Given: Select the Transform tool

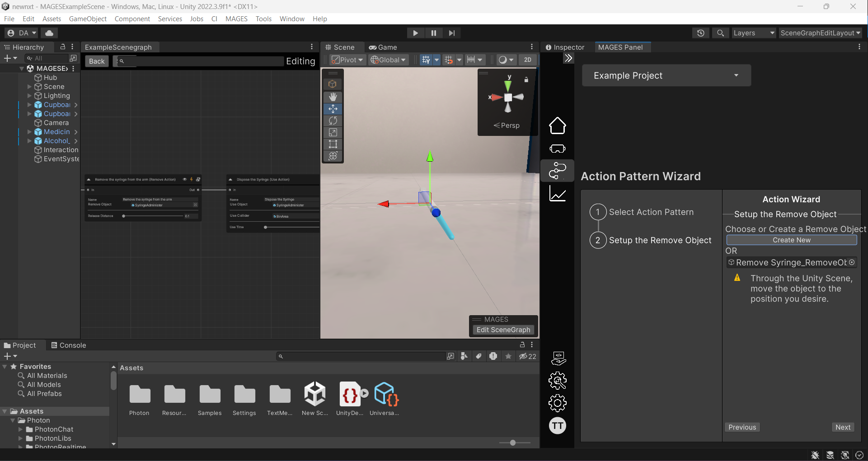Looking at the screenshot, I should pyautogui.click(x=333, y=156).
